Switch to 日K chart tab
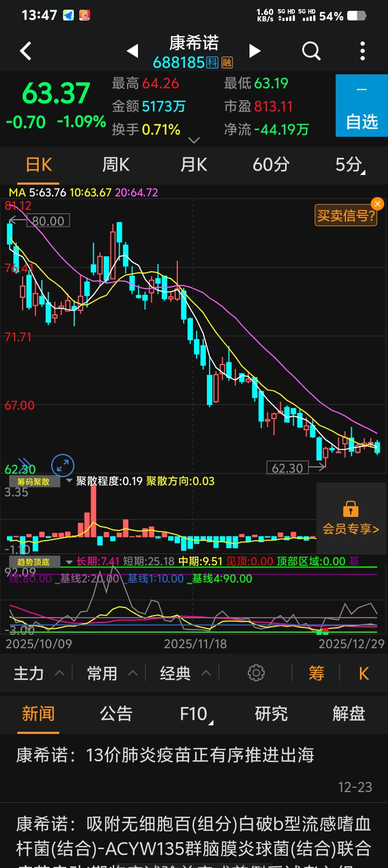 [x=39, y=165]
